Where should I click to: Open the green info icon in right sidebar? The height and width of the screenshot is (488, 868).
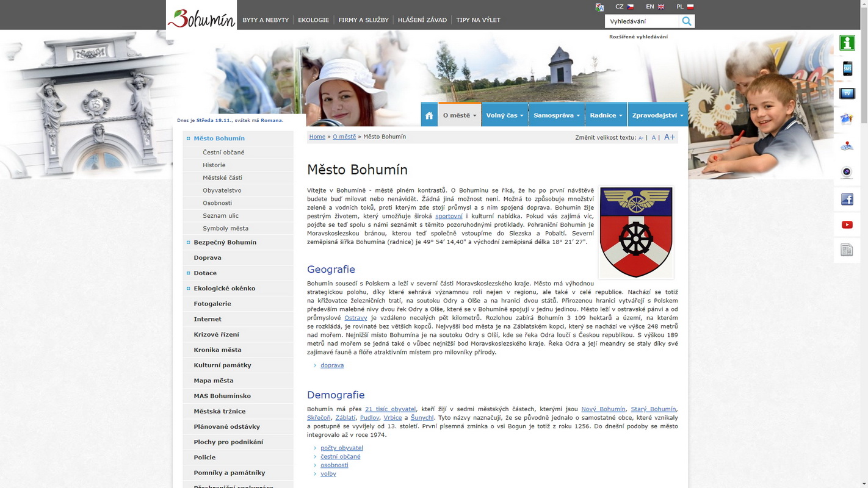[x=847, y=43]
